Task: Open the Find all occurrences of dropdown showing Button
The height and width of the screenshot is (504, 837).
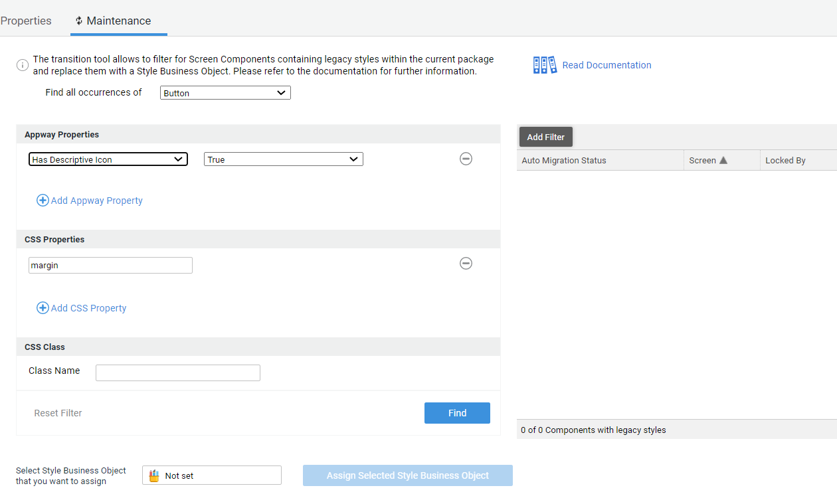Action: point(225,92)
